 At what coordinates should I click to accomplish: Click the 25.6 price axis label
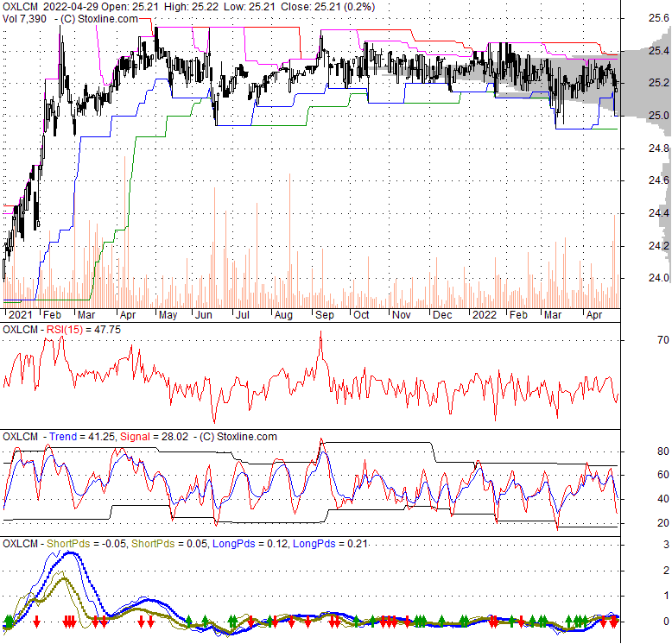[658, 18]
